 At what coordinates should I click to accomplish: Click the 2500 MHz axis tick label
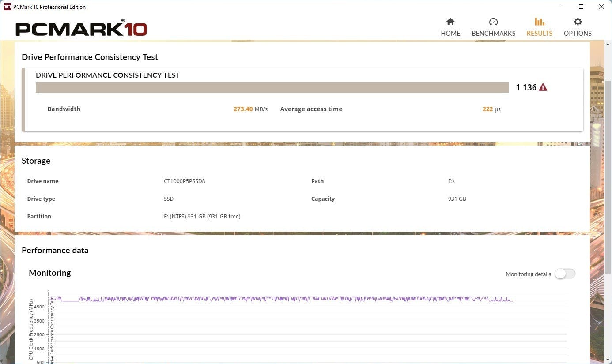39,334
